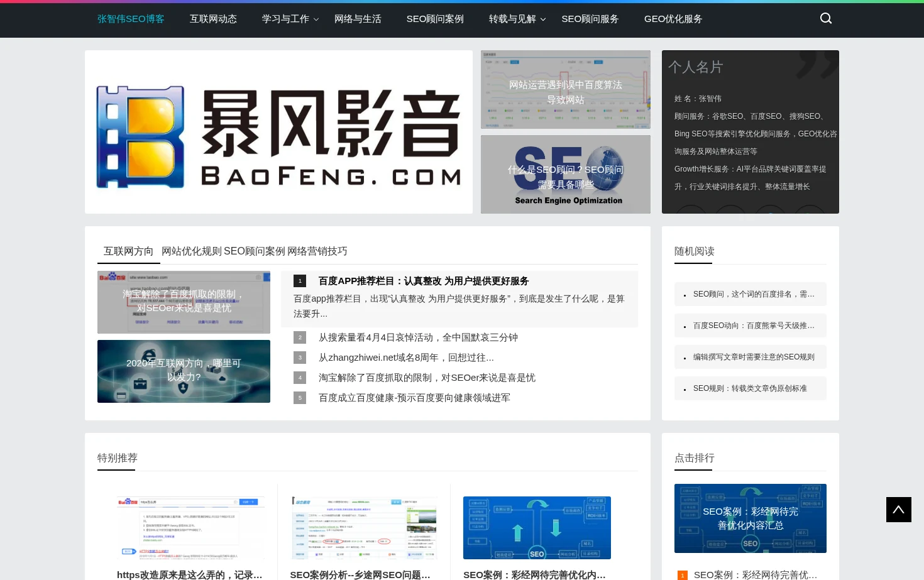This screenshot has height=580, width=924.
Task: Click the 特别推荐 heading
Action: 118,458
